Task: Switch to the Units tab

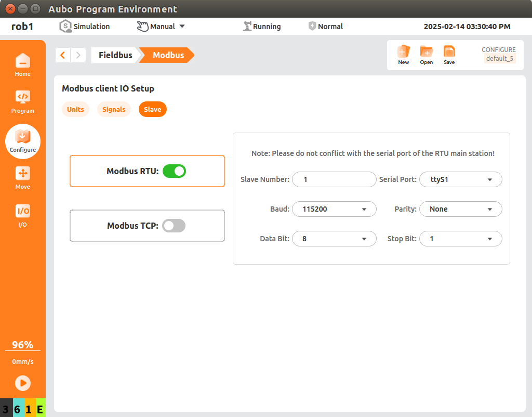Action: click(x=75, y=109)
